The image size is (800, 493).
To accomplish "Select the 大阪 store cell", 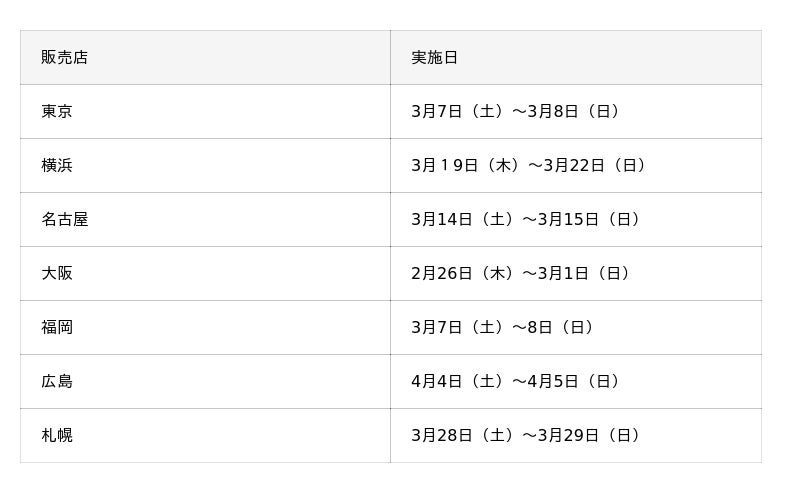I will [57, 274].
